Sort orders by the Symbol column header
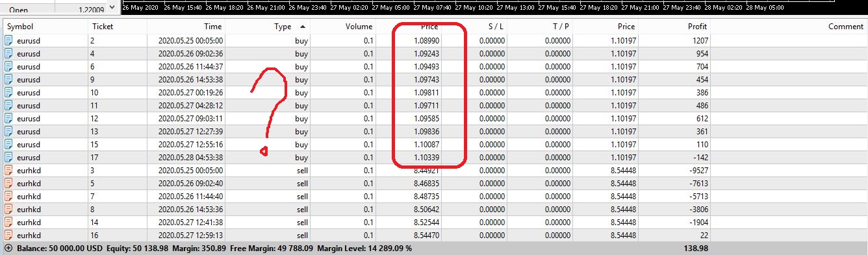This screenshot has height=255, width=868. click(x=20, y=27)
